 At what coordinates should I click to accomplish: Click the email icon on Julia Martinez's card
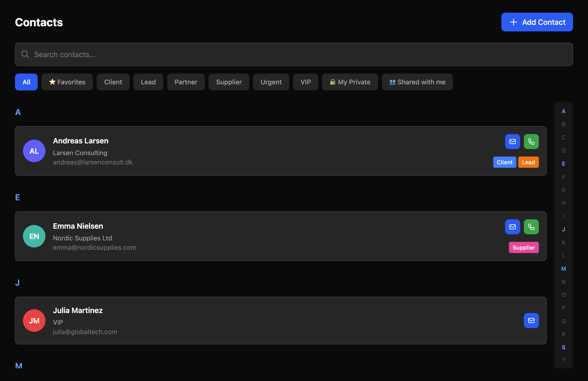531,321
